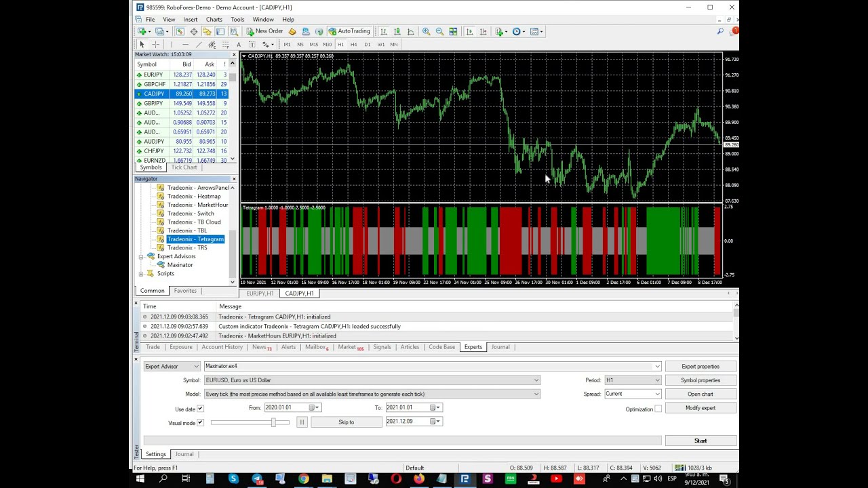This screenshot has width=868, height=488.
Task: Open the MetaEditor yellow book icon
Action: pyautogui.click(x=292, y=31)
